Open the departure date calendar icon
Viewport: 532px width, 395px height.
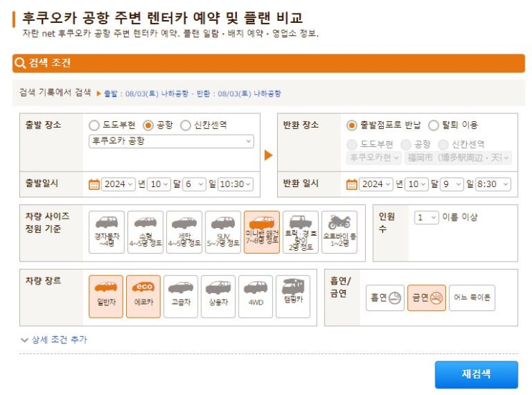point(94,184)
